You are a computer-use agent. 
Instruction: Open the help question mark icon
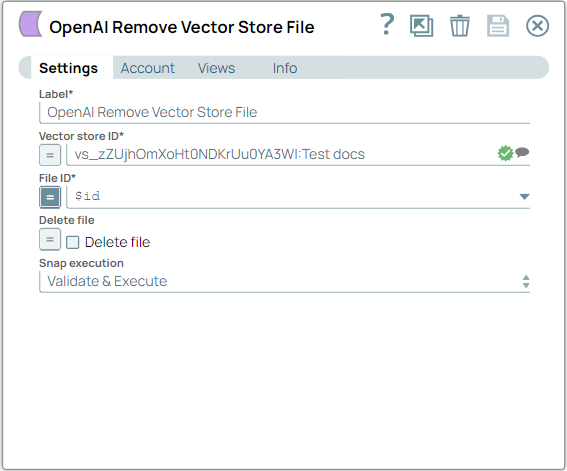pos(387,25)
